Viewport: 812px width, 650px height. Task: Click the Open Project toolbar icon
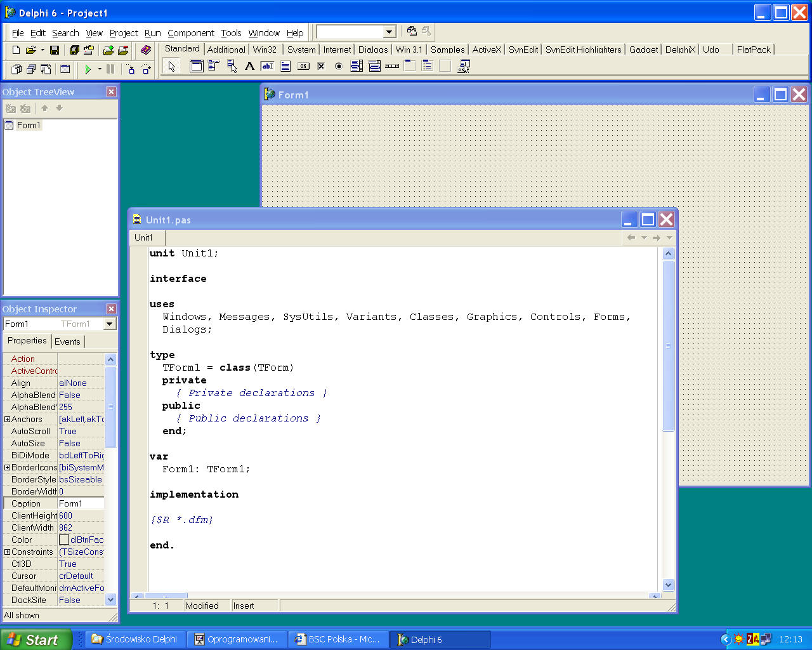tap(89, 50)
